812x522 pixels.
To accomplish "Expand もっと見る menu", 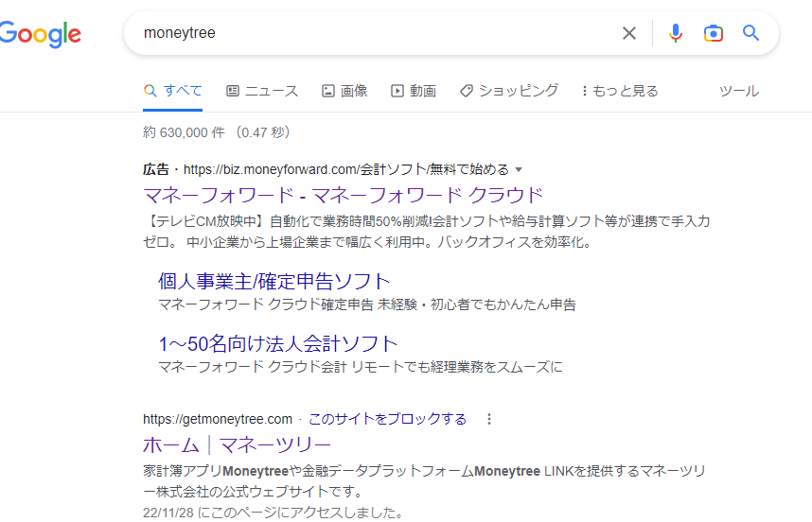I will [619, 91].
